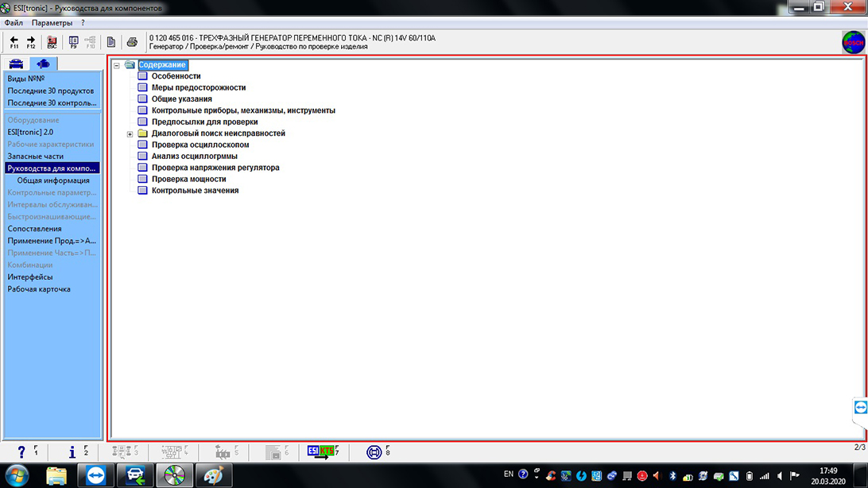Click the Bosch globe logo icon

[853, 42]
